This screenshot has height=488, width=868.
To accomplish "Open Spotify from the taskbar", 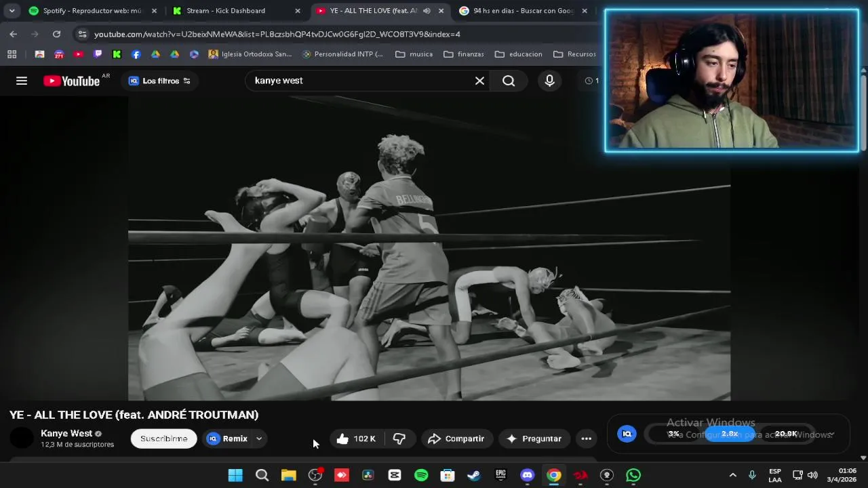I will pyautogui.click(x=421, y=475).
